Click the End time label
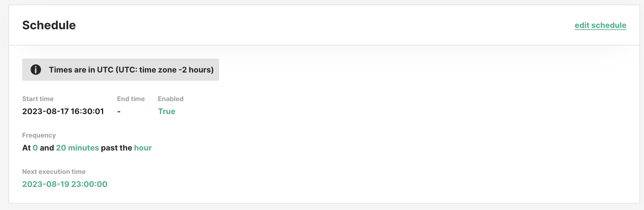644x210 pixels. [x=131, y=99]
